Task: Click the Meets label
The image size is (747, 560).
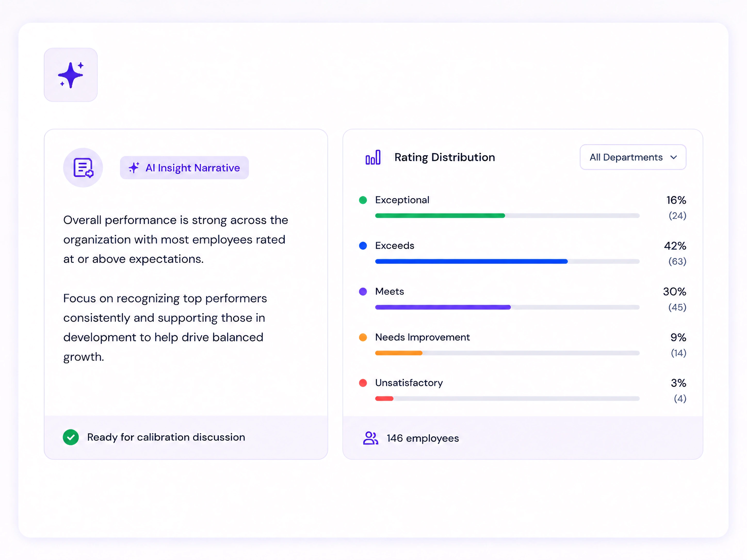Action: click(389, 292)
